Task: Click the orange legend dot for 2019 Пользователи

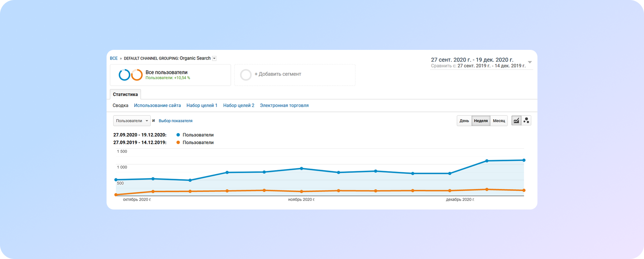Action: coord(178,142)
